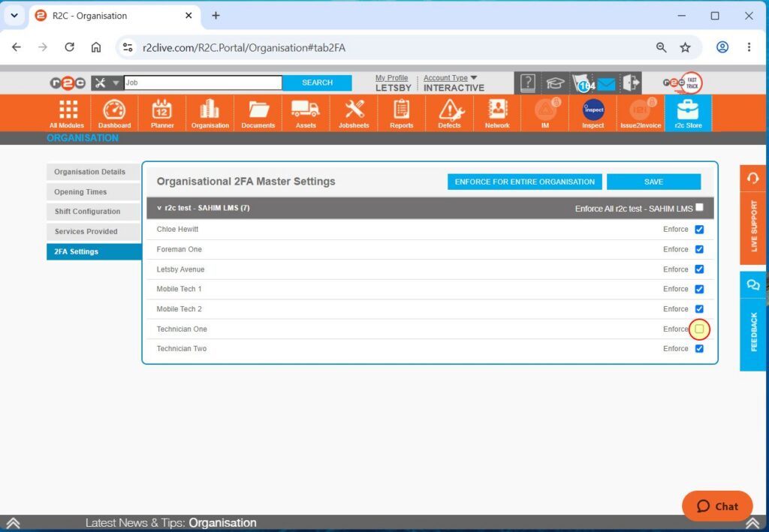Click the r2c logo beside the search type selector

(68, 83)
